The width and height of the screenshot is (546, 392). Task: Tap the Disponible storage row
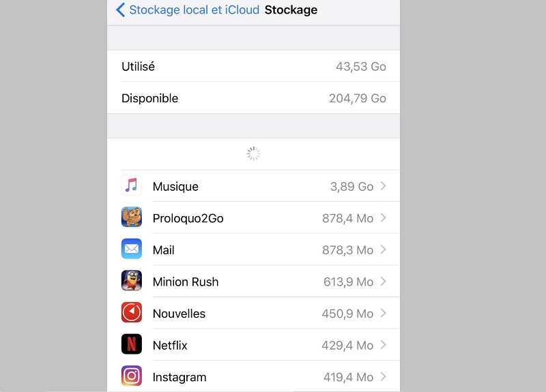pos(253,98)
